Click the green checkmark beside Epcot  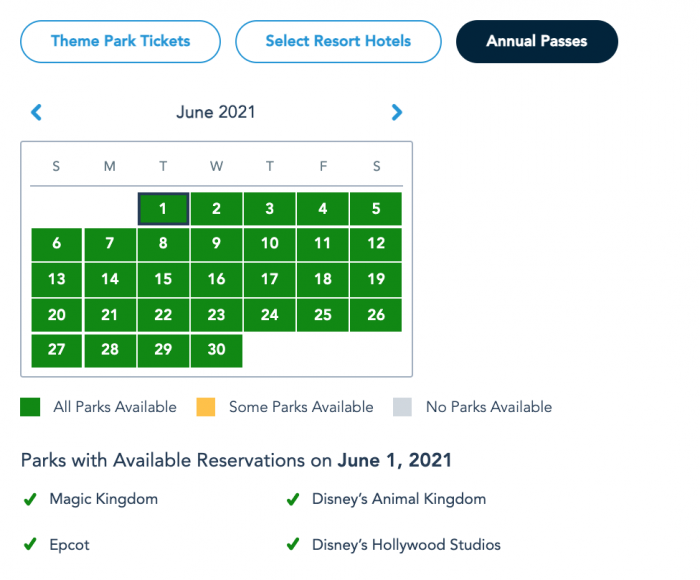click(x=30, y=544)
